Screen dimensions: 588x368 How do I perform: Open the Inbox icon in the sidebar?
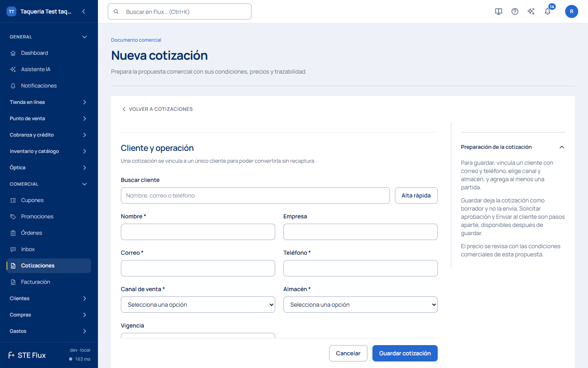click(13, 249)
